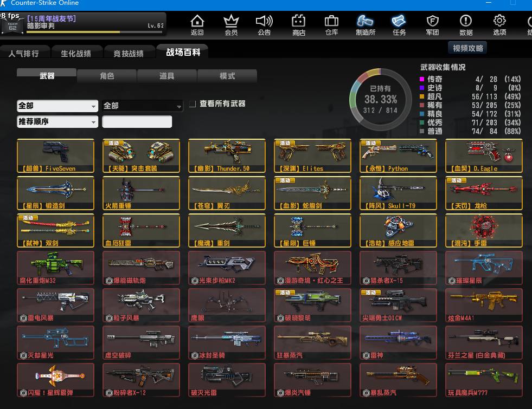The height and width of the screenshot is (409, 532).
Task: Open the 芬兰之星 (白金典藏) weapon card
Action: pos(484,342)
